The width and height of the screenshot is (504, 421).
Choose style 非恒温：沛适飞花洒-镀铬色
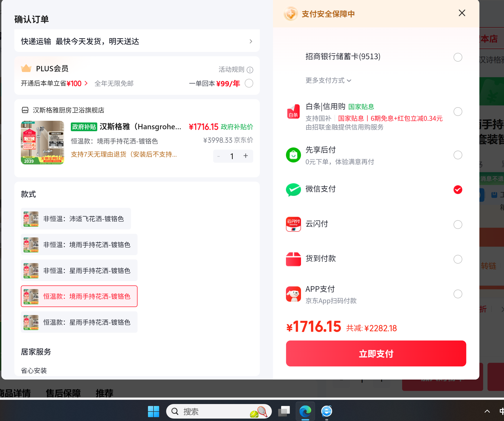[x=76, y=219]
